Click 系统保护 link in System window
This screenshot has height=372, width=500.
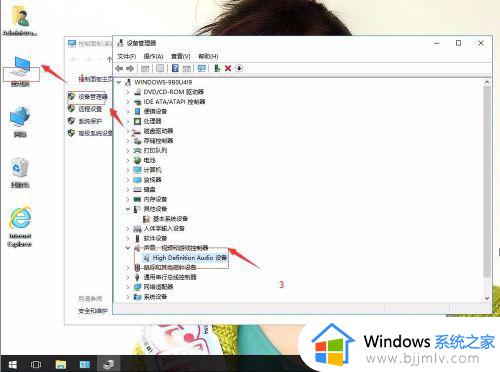coord(90,121)
